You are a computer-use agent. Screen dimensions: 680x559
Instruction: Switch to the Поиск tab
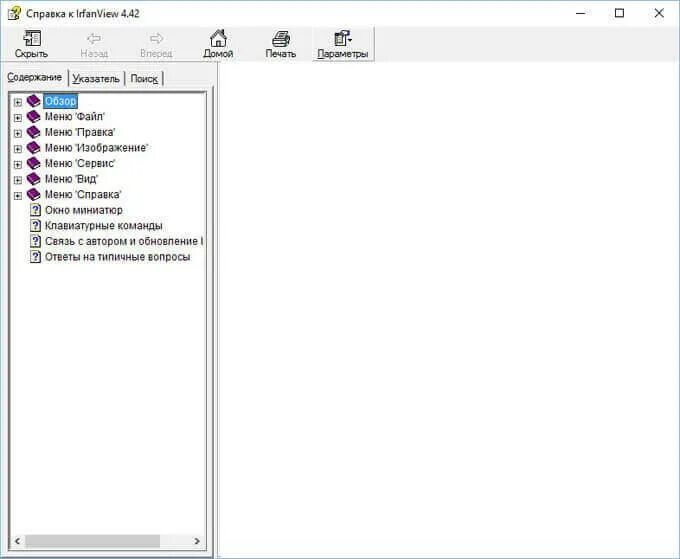[144, 79]
